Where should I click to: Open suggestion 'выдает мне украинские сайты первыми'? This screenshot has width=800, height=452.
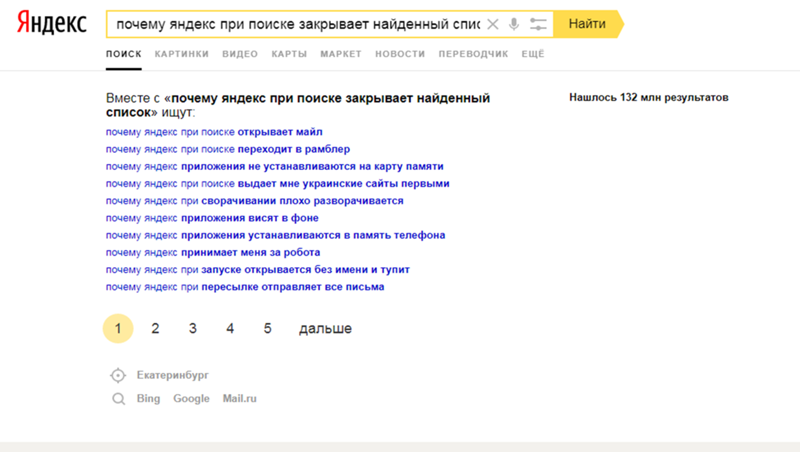[278, 184]
